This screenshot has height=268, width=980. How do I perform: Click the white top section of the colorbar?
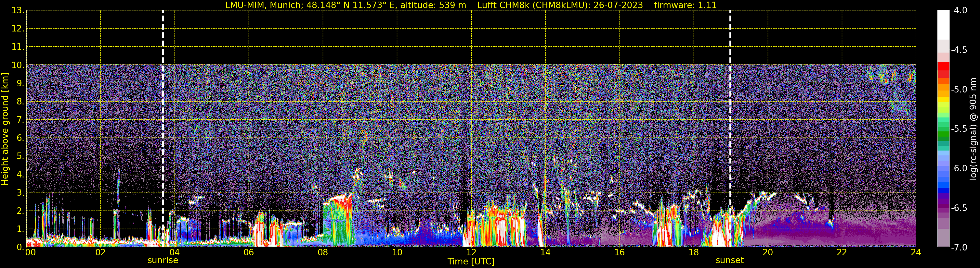point(944,25)
